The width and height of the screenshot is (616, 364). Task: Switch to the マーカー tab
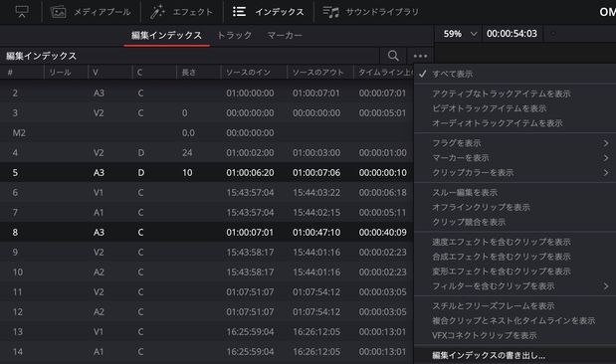point(285,36)
